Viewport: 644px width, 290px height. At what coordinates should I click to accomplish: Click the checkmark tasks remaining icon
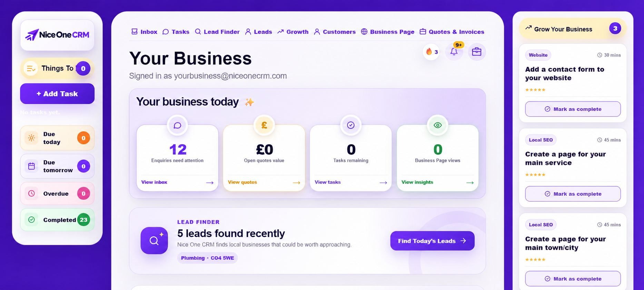(351, 125)
